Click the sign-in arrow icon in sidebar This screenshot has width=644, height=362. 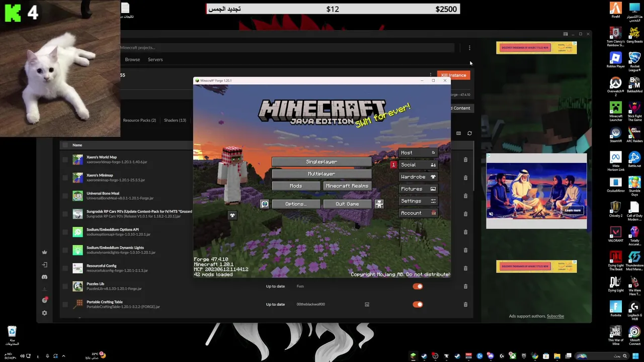pos(44,265)
